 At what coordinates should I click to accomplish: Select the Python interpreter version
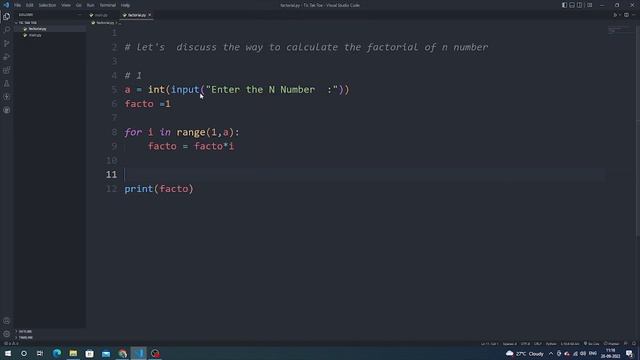tap(570, 344)
